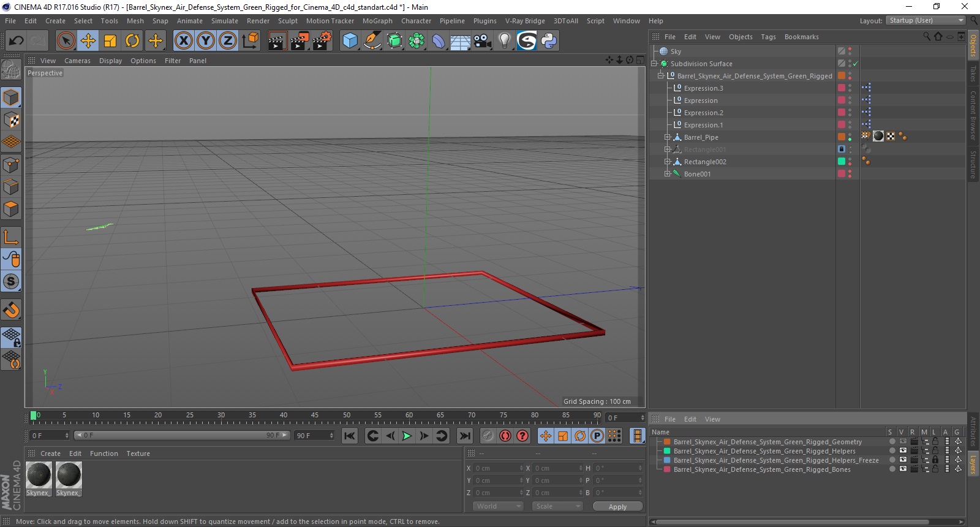Click the Apply button
The image size is (980, 527).
617,507
